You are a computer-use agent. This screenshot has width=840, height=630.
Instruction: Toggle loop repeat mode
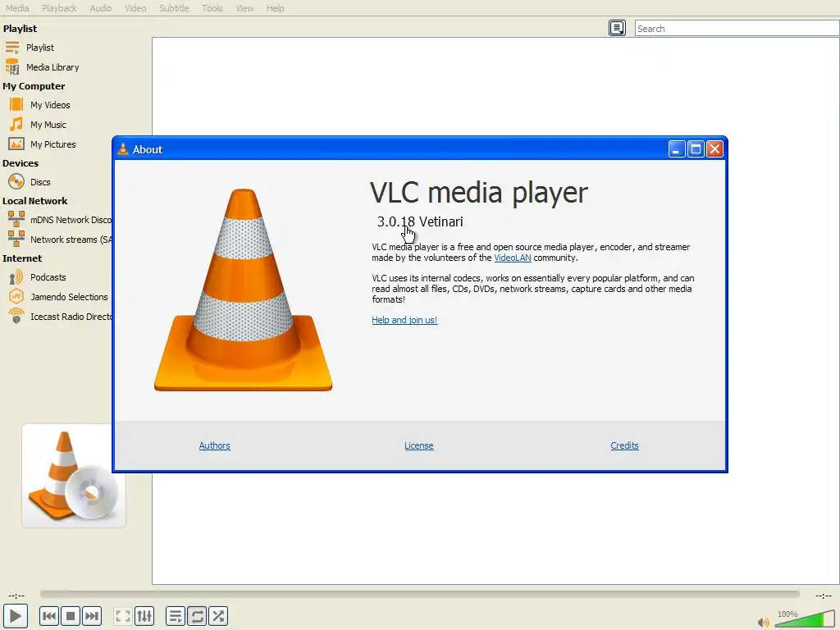[x=197, y=616]
